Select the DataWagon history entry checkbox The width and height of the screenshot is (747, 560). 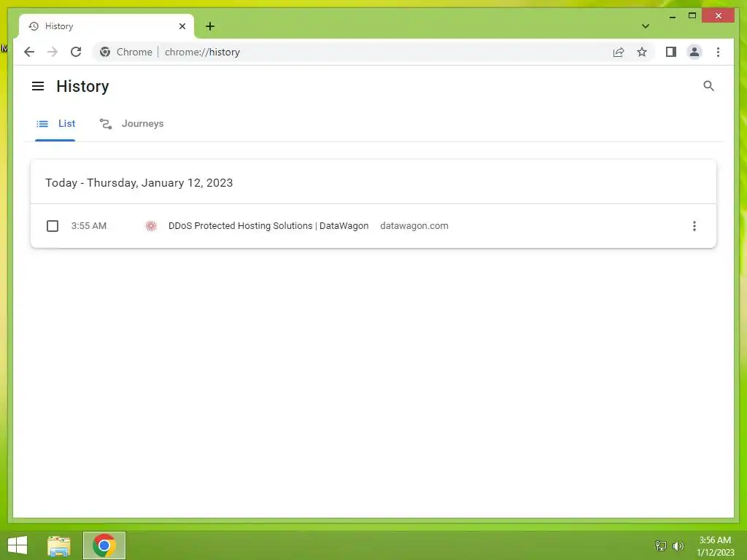[53, 226]
